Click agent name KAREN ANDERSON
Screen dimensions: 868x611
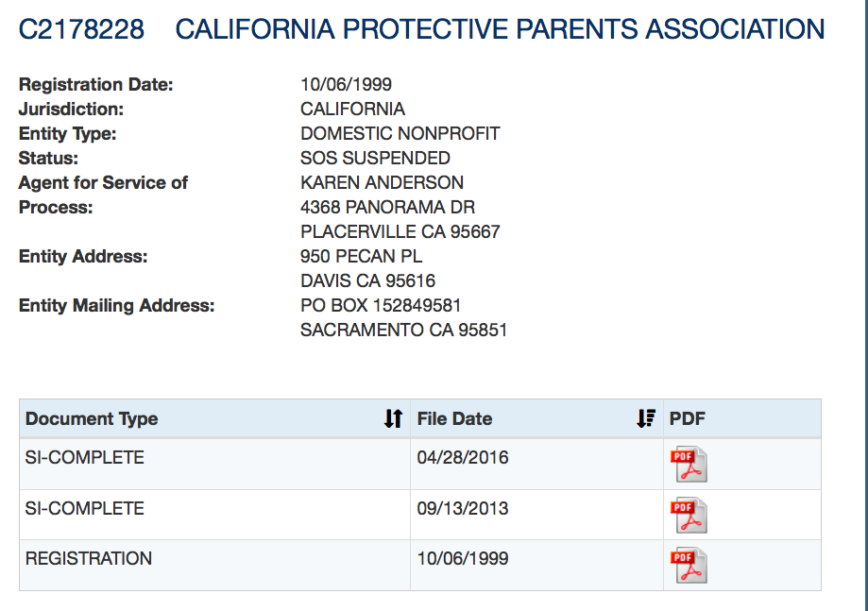382,182
